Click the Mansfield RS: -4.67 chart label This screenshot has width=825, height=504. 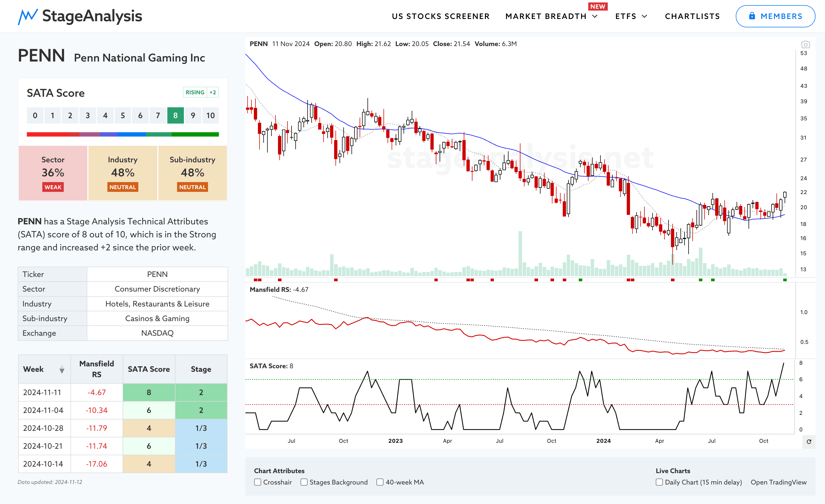[279, 290]
